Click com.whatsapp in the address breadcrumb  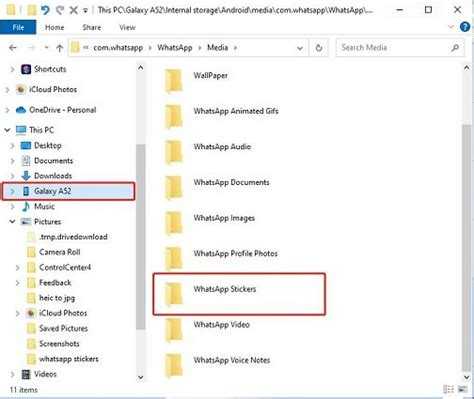click(x=118, y=48)
